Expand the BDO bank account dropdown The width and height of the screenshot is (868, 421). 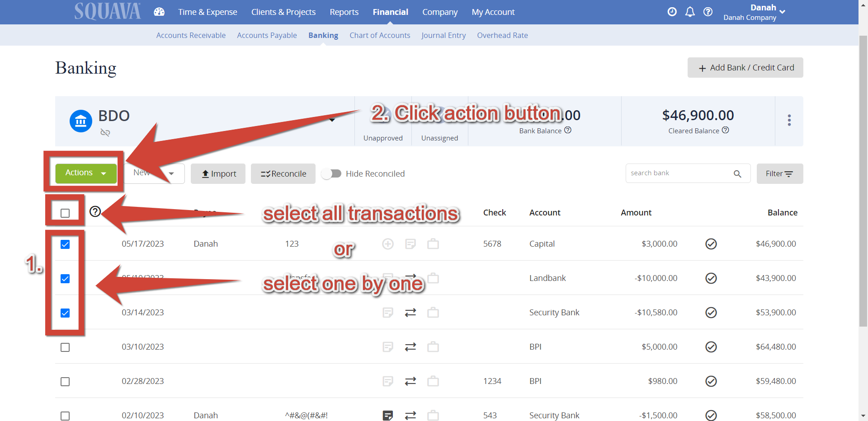(x=332, y=121)
